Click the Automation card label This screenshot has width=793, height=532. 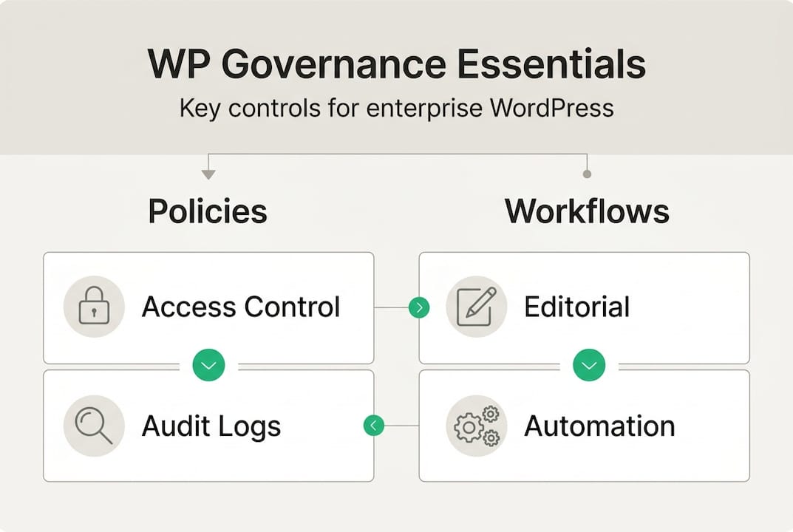600,426
